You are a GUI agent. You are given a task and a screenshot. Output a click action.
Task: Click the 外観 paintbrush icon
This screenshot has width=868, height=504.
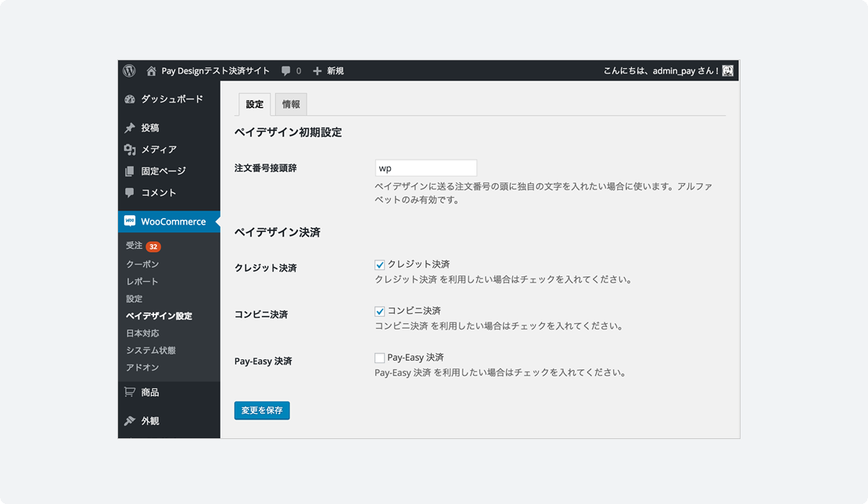point(130,421)
